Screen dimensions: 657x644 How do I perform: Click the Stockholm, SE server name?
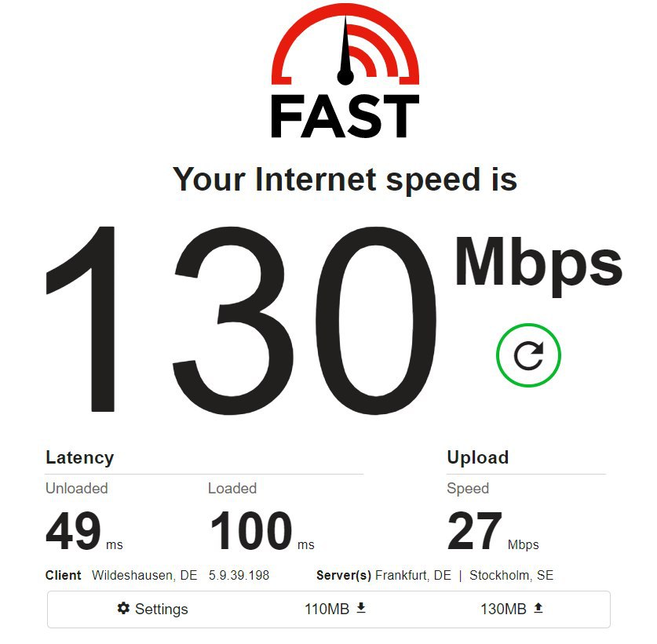tap(511, 575)
